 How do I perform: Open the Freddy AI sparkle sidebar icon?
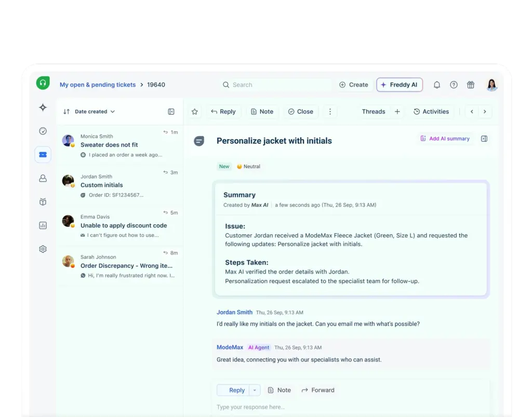[43, 107]
